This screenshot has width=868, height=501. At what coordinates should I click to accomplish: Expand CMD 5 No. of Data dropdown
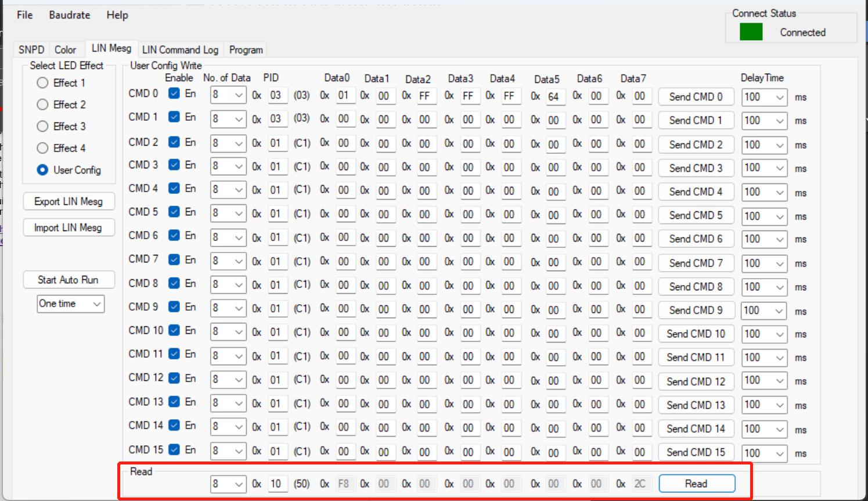tap(239, 214)
